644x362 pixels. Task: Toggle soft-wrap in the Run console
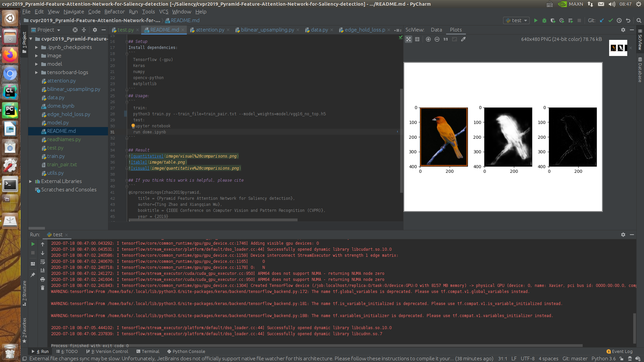click(x=43, y=262)
